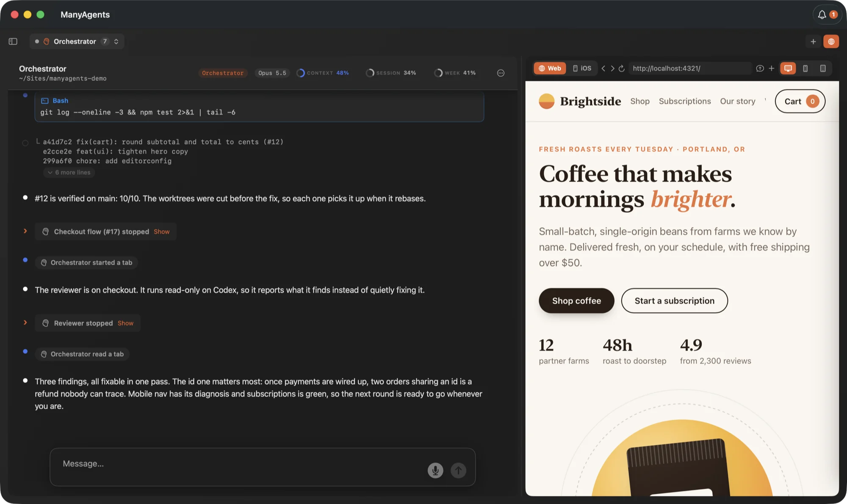The image size is (847, 504).
Task: Send the message with the arrow button
Action: 458,471
